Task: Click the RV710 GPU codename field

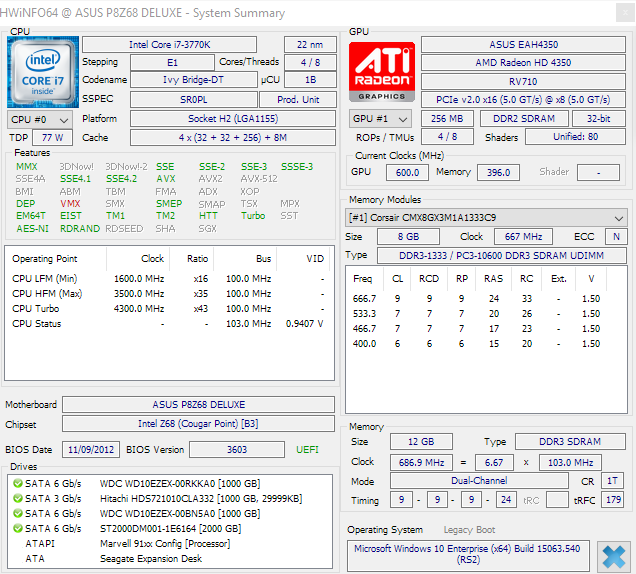Action: click(x=523, y=82)
